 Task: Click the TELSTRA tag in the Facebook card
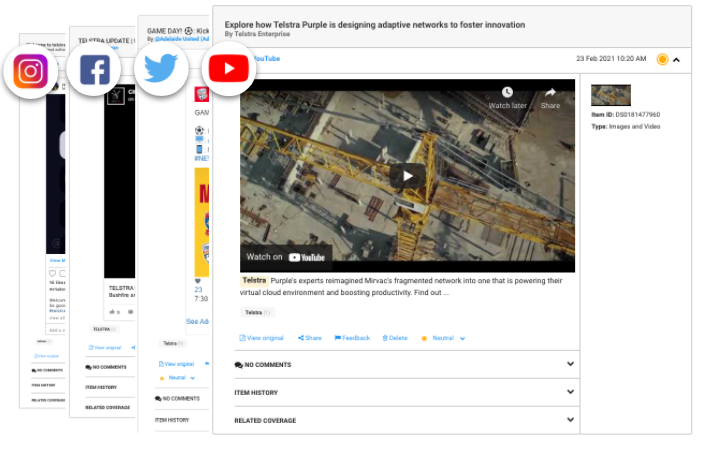104,329
